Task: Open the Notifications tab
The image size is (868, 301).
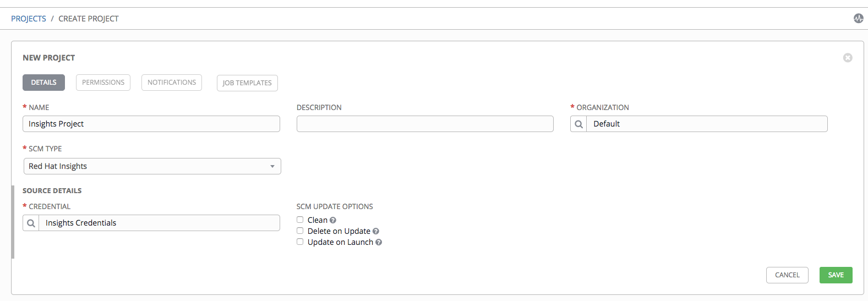Action: [172, 83]
